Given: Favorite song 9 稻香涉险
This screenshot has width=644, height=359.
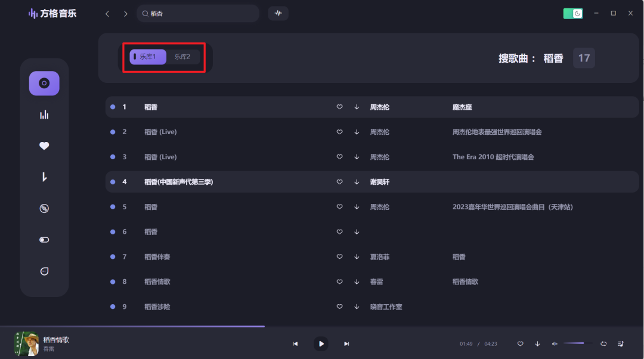Looking at the screenshot, I should click(x=340, y=307).
